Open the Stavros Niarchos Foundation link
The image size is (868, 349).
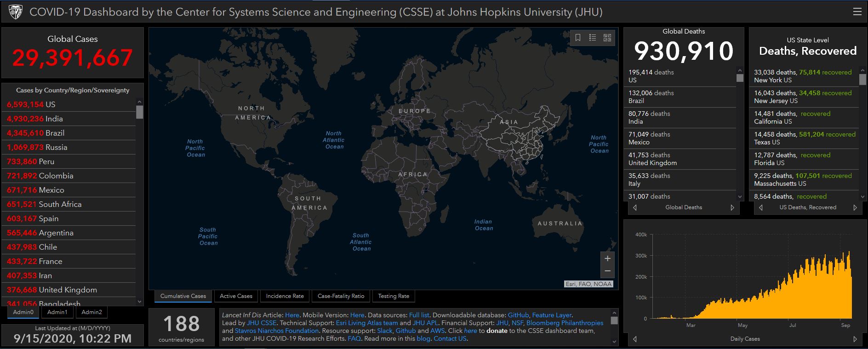277,331
